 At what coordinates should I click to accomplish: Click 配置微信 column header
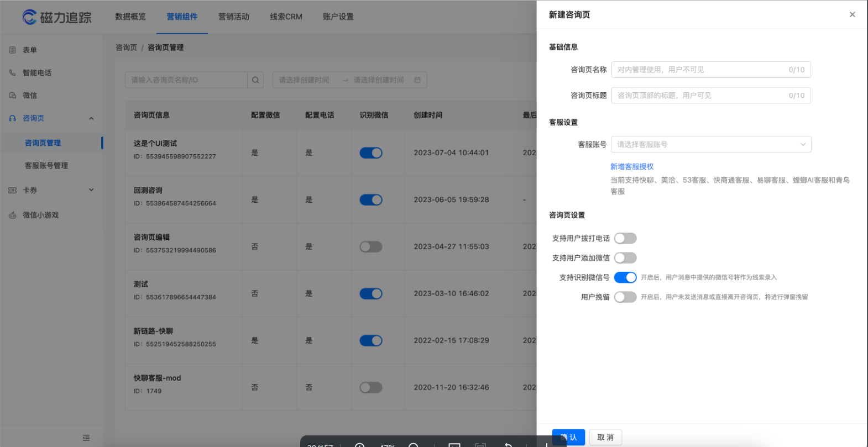[x=265, y=115]
